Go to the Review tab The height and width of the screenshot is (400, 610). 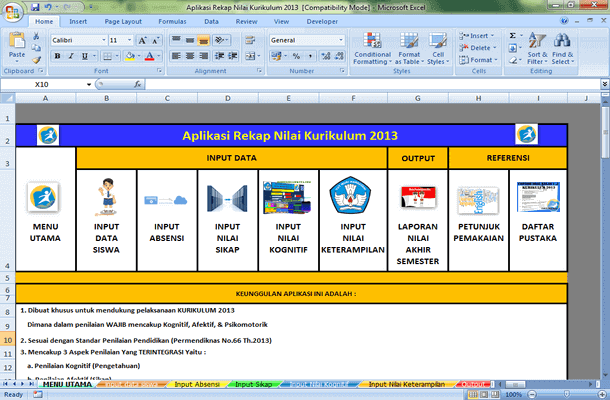coord(246,21)
